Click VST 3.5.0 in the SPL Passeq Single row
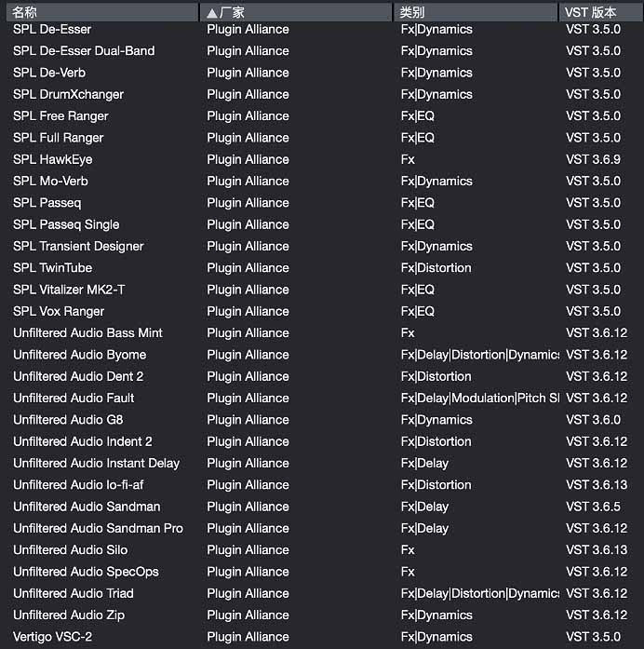The image size is (644, 649). point(593,224)
